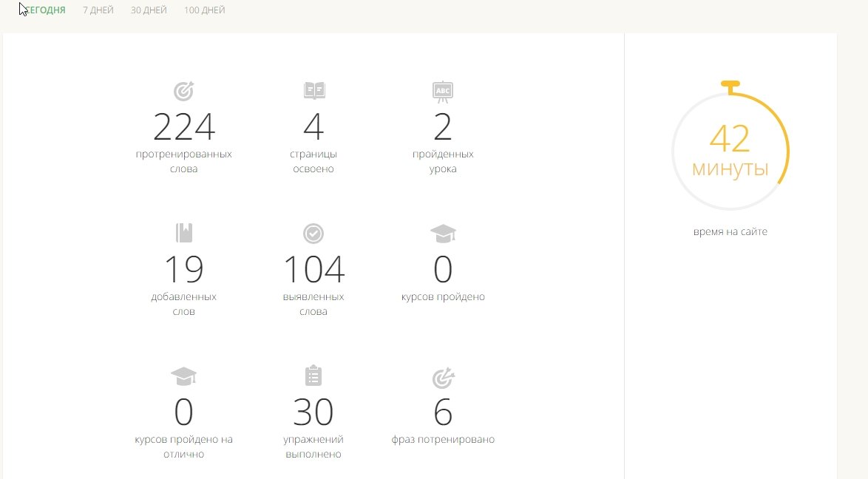This screenshot has height=479, width=868.
Task: Click the target icon above trained words
Action: pos(183,91)
